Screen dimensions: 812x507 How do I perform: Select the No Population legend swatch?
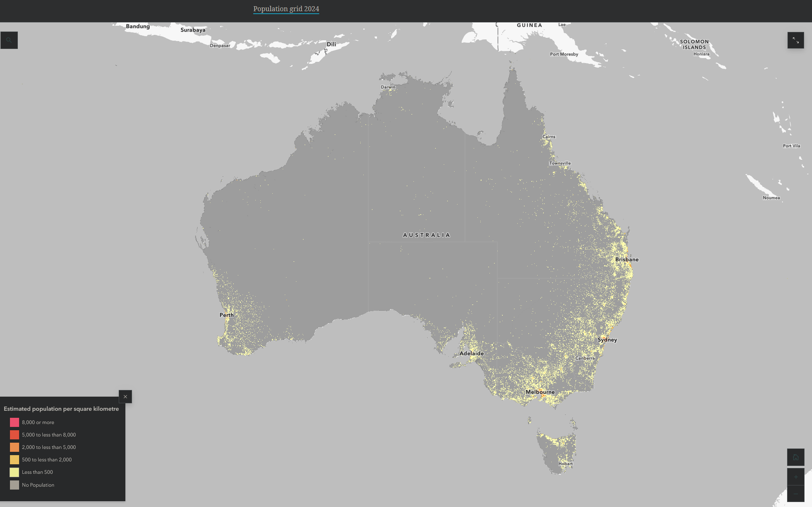pos(15,485)
